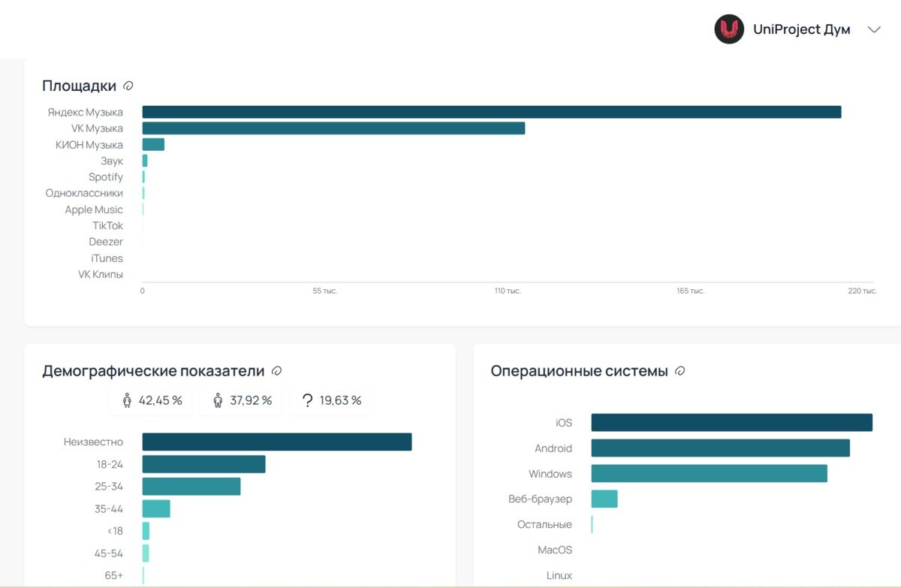Click the Неизвестно label
This screenshot has height=588, width=901.
pos(93,442)
